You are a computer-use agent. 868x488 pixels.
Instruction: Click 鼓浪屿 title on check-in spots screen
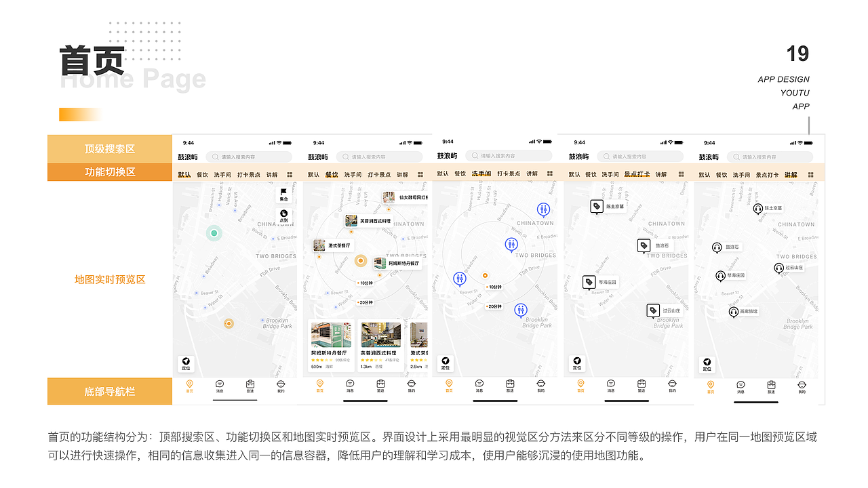click(578, 157)
